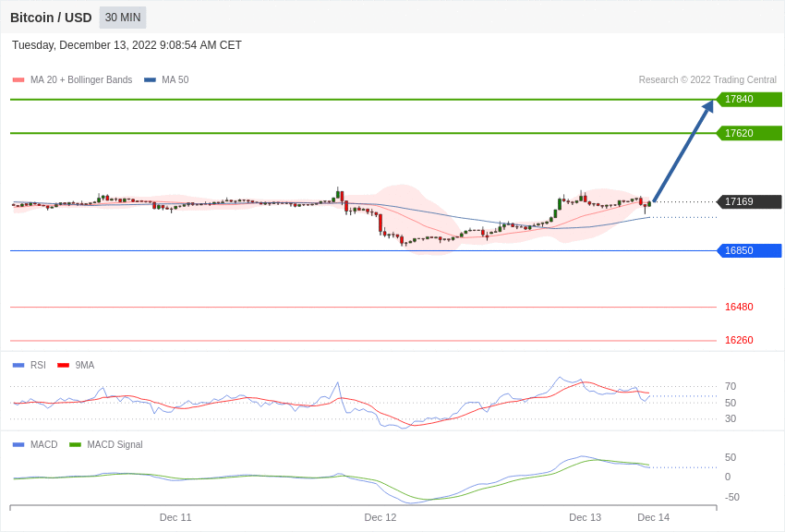Screen dimensions: 785x532
Task: Click the MA 20 + Bollinger Bands label
Action: tap(81, 79)
